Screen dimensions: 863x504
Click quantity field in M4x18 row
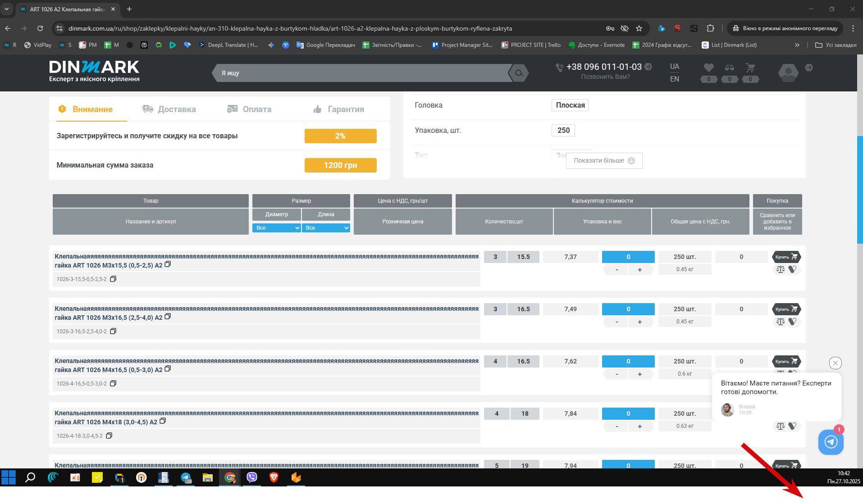[628, 413]
